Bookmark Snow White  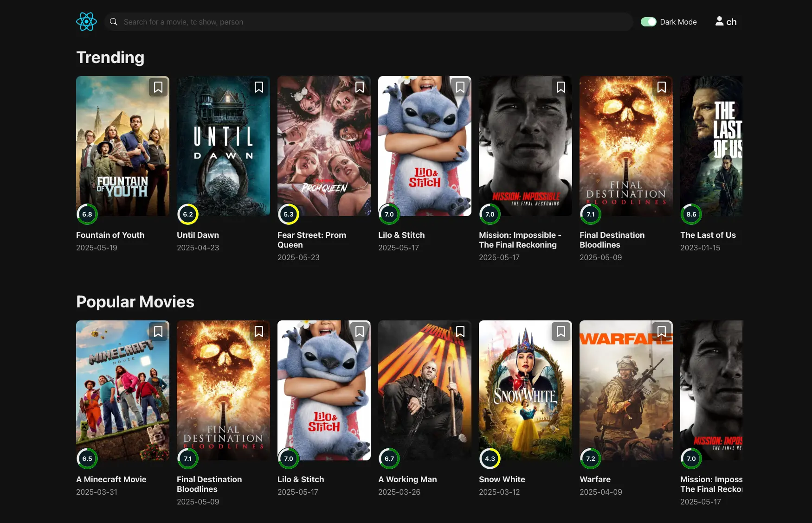561,332
